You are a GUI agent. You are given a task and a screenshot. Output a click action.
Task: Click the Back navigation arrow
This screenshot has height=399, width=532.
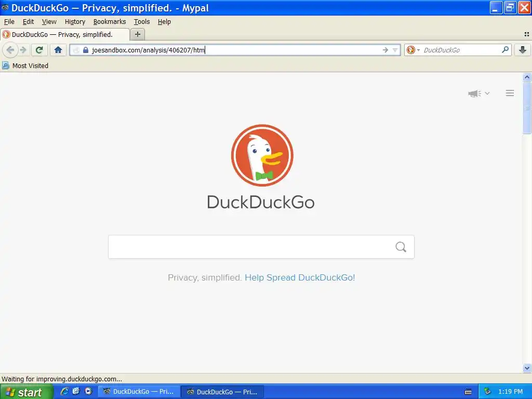point(10,50)
